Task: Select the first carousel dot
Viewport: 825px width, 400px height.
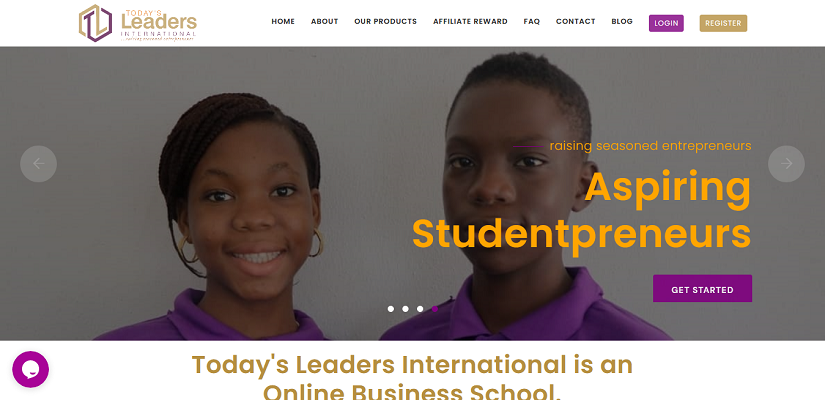Action: 390,309
